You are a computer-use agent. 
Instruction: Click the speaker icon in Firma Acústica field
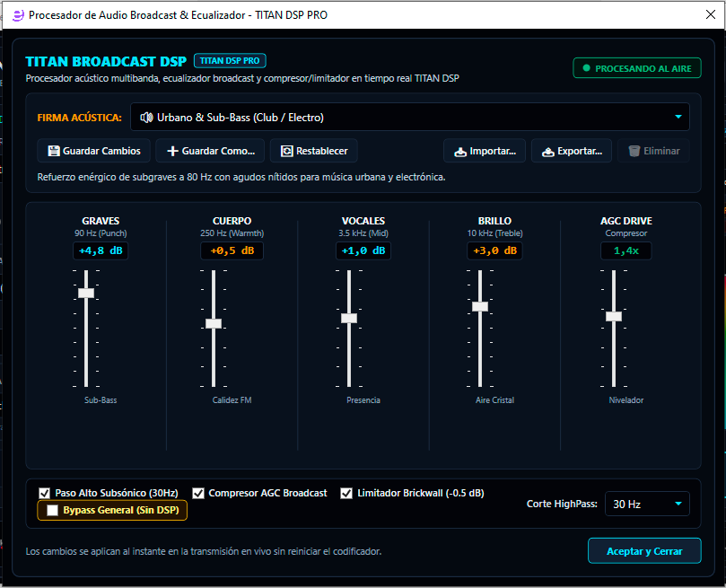147,118
